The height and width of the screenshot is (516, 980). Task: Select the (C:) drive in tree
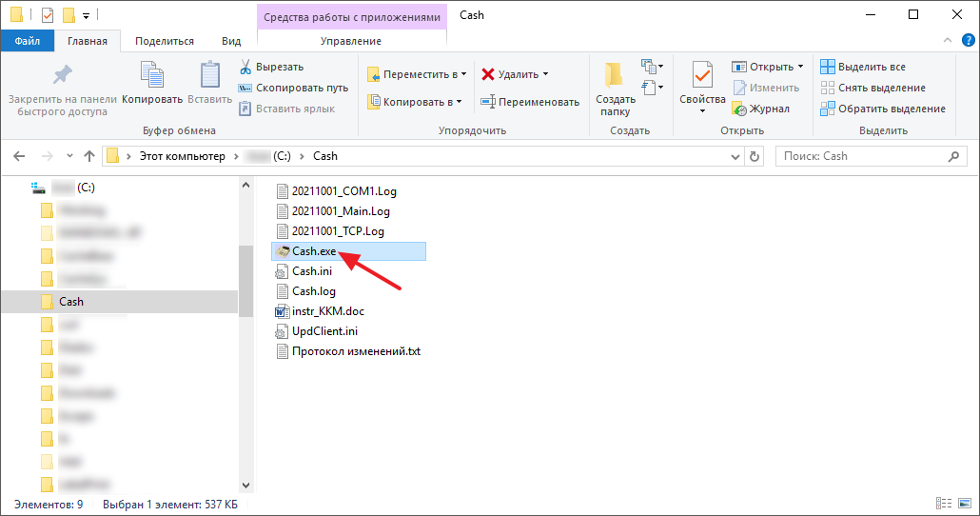pyautogui.click(x=65, y=188)
